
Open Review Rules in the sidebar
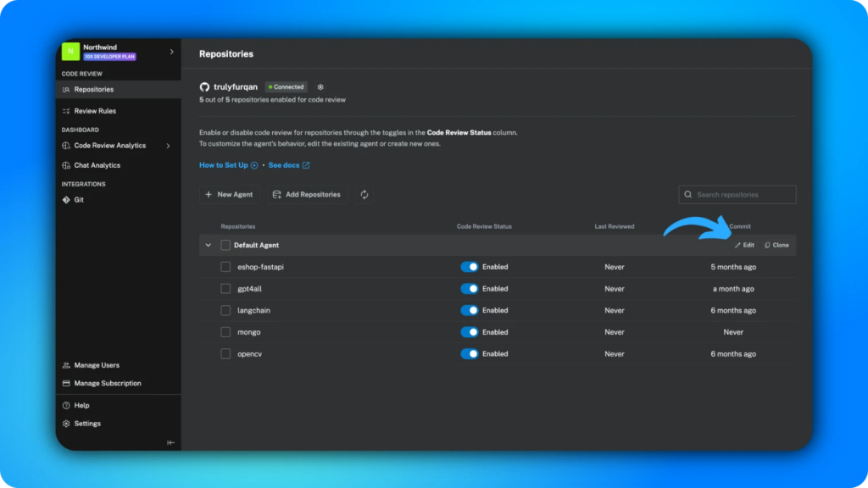[95, 111]
